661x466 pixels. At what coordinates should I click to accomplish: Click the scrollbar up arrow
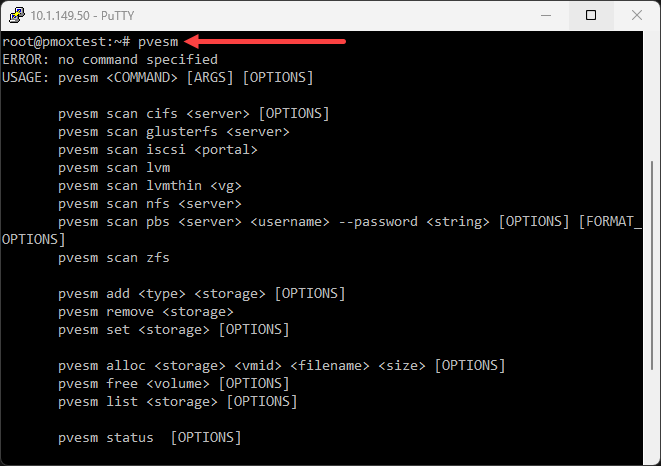tap(651, 40)
